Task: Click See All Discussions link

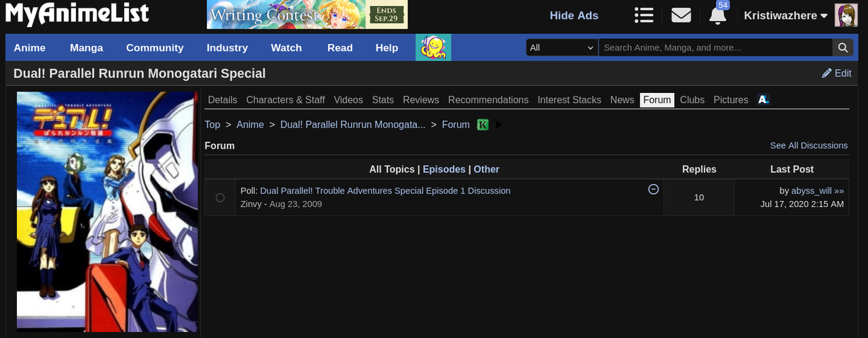Action: (x=809, y=145)
